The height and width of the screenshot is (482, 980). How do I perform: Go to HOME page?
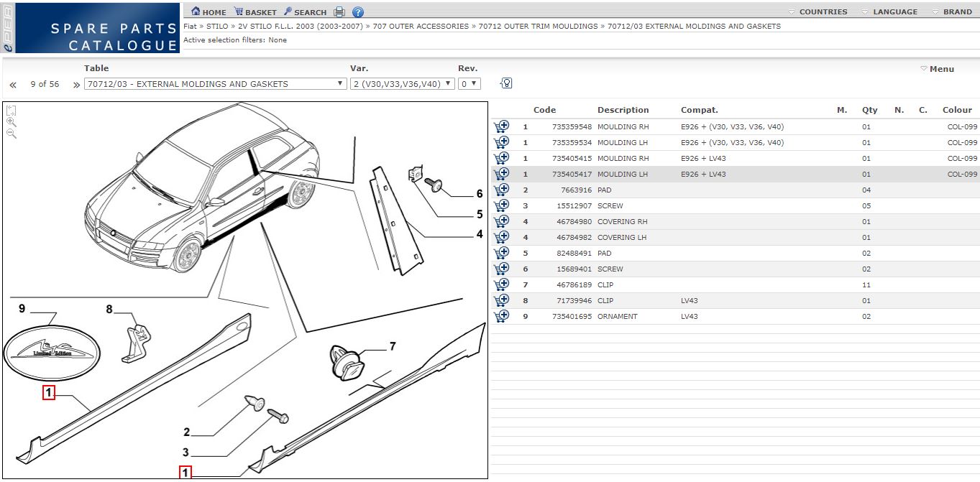pos(209,11)
